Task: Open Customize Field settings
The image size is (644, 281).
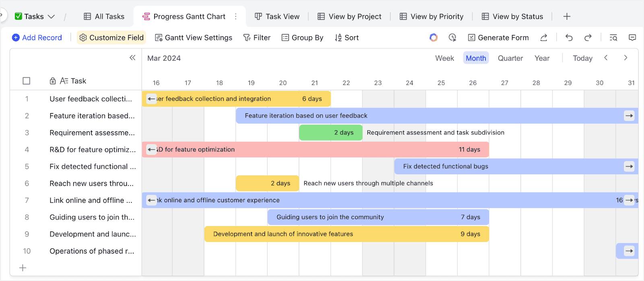Action: pyautogui.click(x=111, y=37)
